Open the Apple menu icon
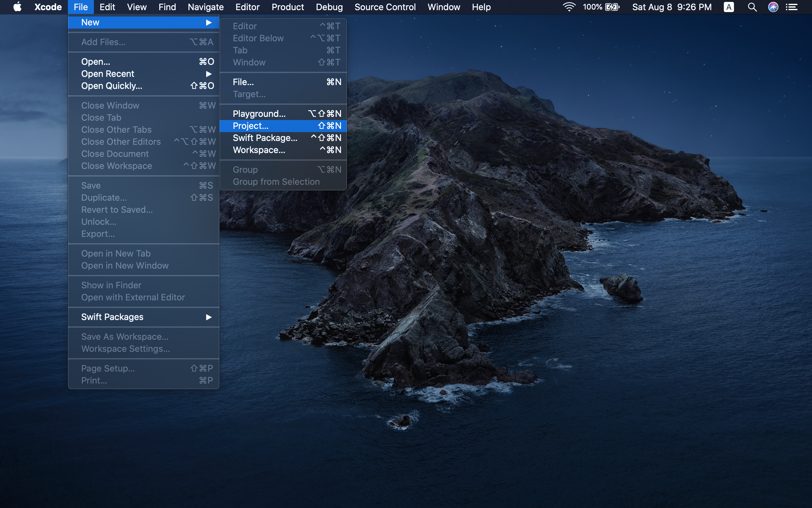Screen dimensions: 812x508 (x=17, y=7)
